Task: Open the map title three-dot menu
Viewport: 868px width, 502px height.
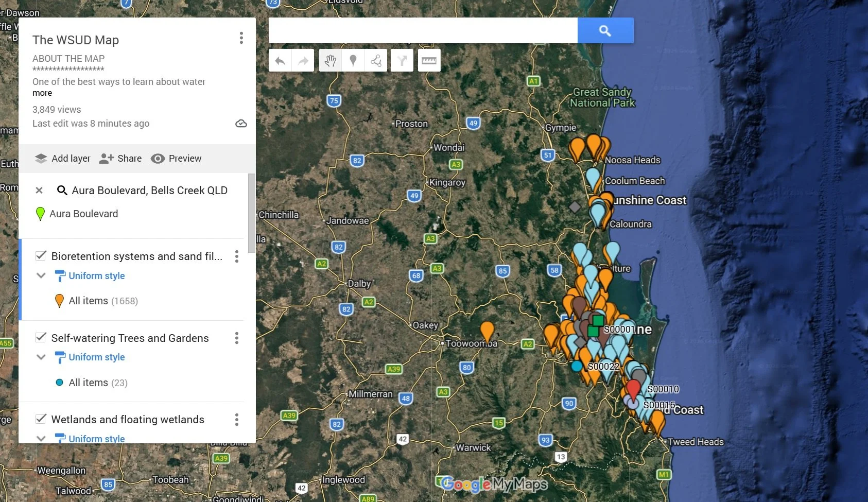Action: [241, 38]
